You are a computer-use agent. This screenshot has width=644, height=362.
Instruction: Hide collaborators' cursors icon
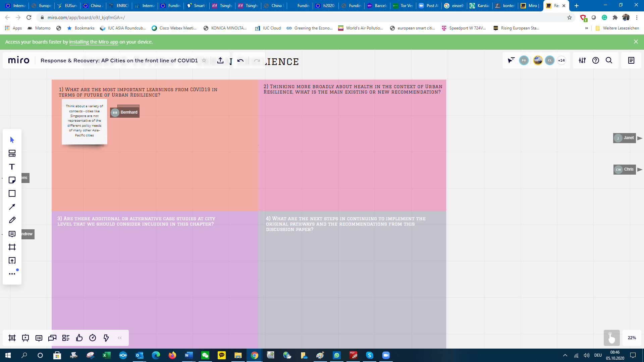pos(511,60)
